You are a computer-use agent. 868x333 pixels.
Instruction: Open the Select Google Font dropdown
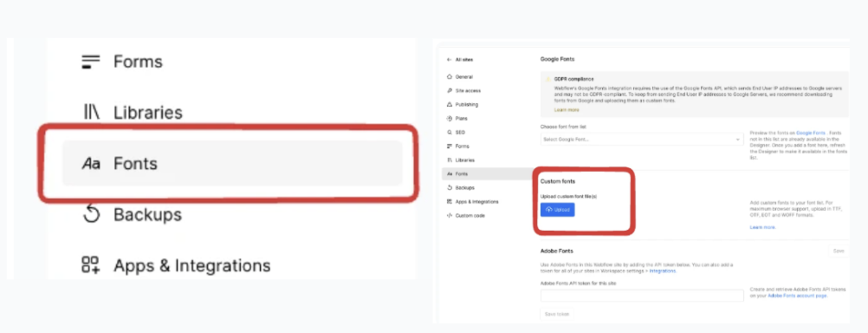642,139
